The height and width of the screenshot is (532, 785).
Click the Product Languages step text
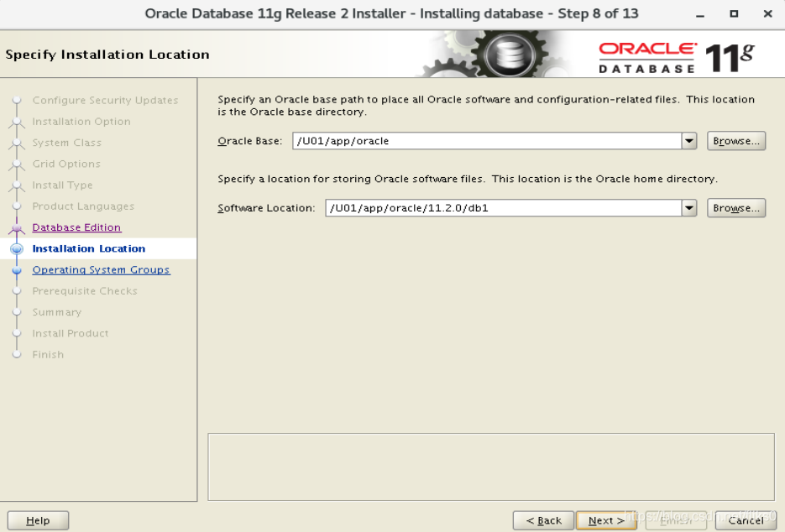click(x=83, y=206)
